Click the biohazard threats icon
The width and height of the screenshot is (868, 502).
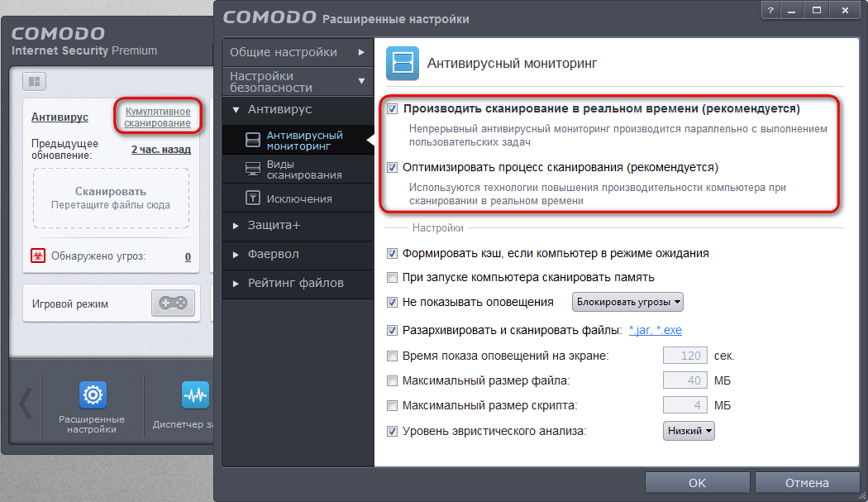[x=38, y=256]
